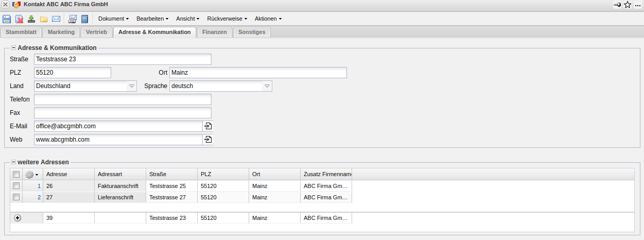This screenshot has height=240, width=644.
Task: Click the document icon with red X
Action: point(19,19)
